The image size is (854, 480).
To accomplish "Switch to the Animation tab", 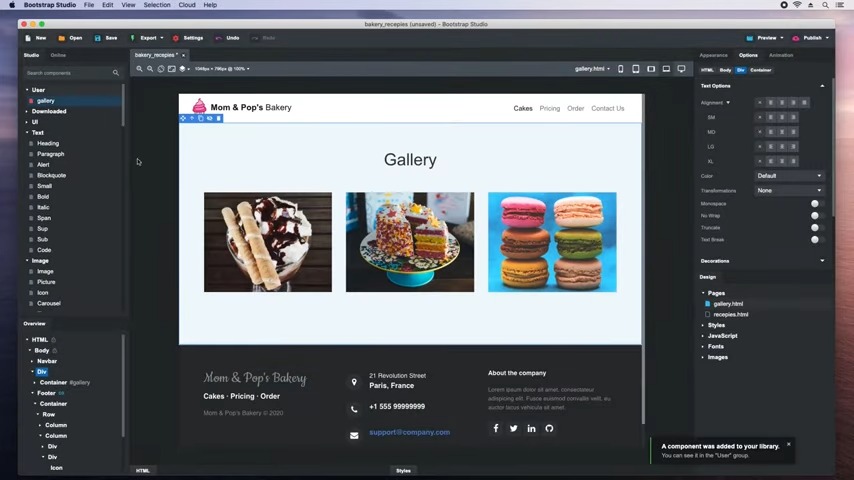I will [781, 55].
